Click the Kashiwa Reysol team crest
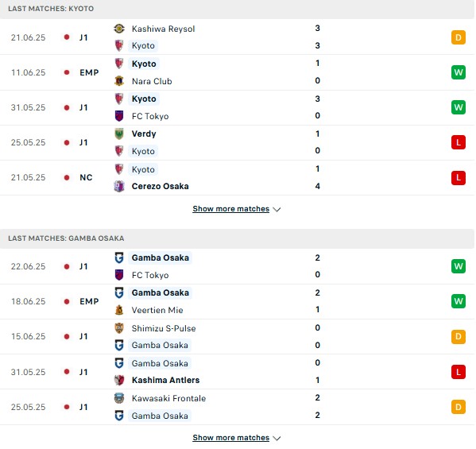Image resolution: width=476 pixels, height=449 pixels. (x=119, y=29)
